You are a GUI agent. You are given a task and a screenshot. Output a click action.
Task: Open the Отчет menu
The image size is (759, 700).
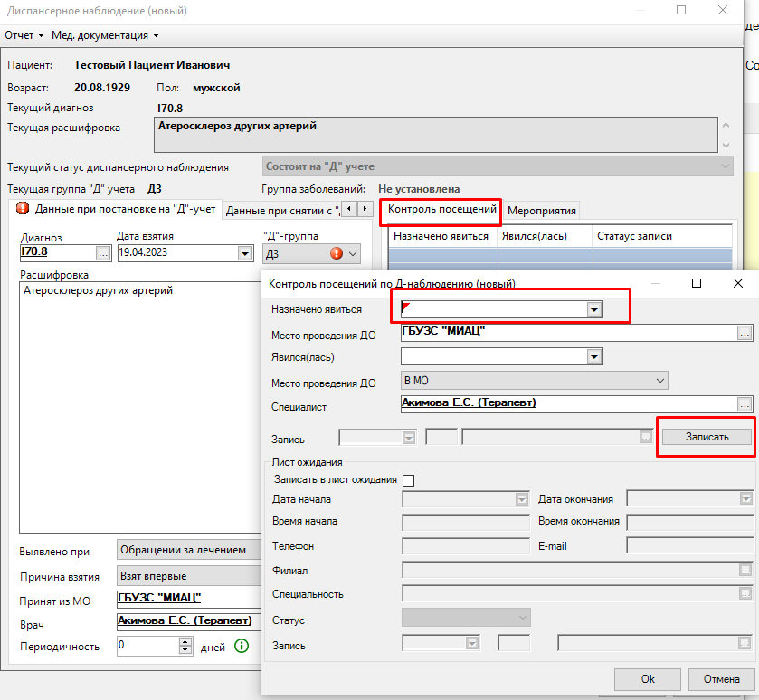pyautogui.click(x=24, y=35)
